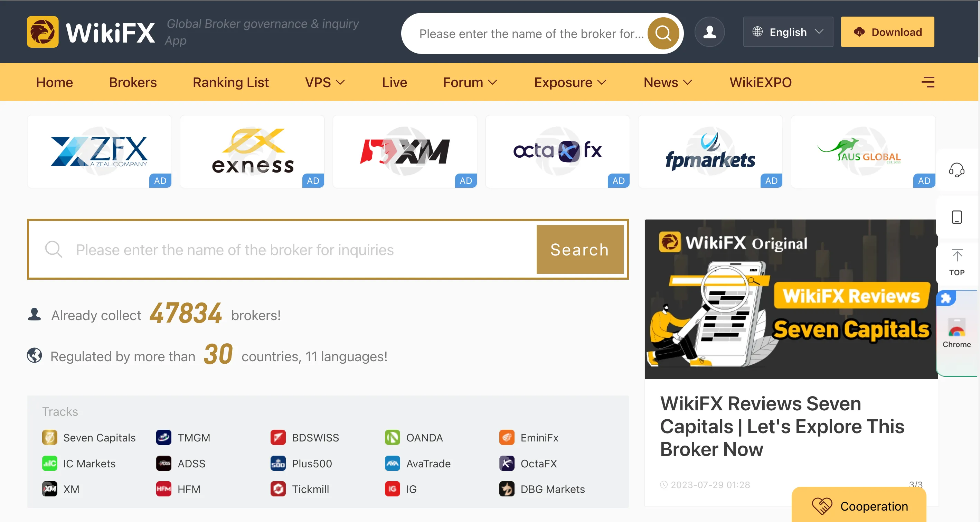Open customer service headset icon
980x522 pixels.
tap(957, 170)
